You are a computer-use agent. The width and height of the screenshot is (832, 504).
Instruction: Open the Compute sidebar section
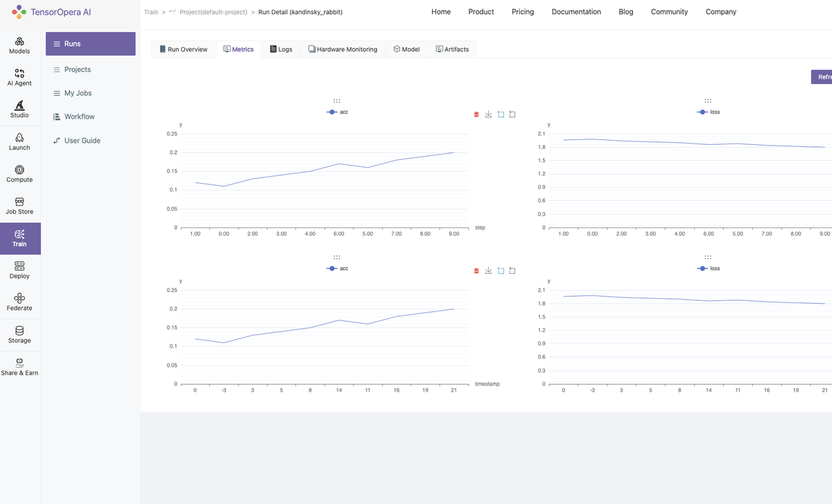19,174
